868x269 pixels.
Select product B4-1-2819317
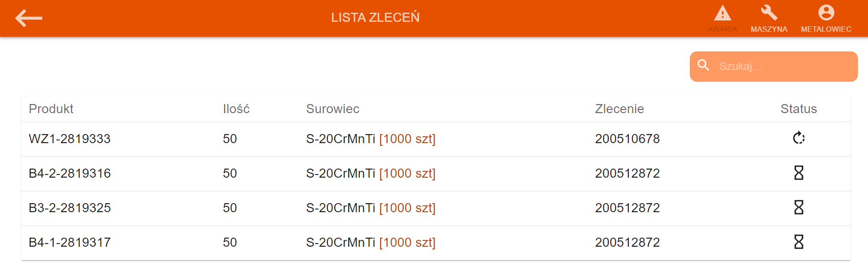point(70,243)
